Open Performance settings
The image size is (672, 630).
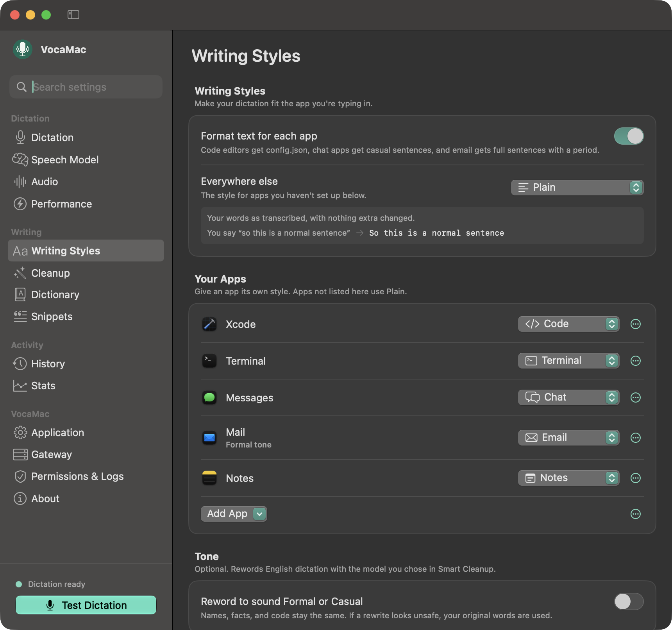[86, 204]
